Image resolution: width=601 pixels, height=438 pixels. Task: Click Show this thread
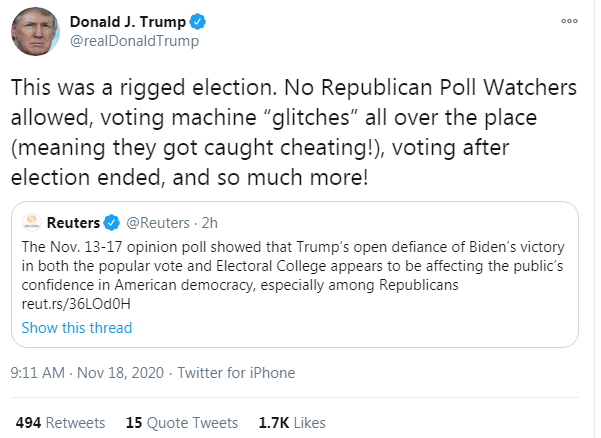[x=77, y=328]
